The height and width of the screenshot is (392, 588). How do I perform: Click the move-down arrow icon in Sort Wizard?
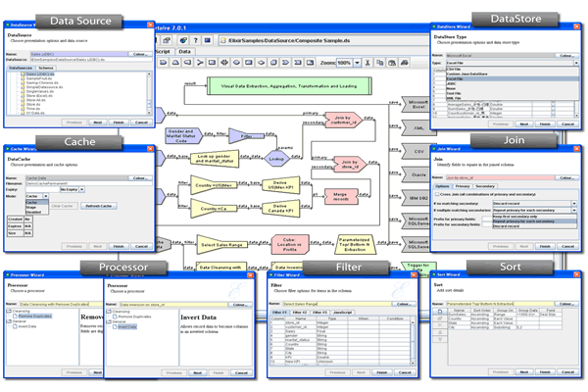tap(440, 339)
